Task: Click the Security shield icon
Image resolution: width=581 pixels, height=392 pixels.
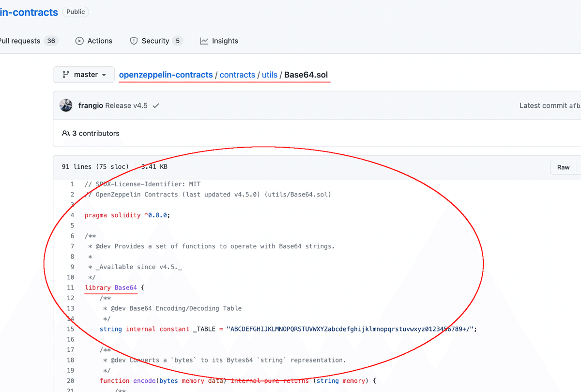Action: [x=134, y=41]
